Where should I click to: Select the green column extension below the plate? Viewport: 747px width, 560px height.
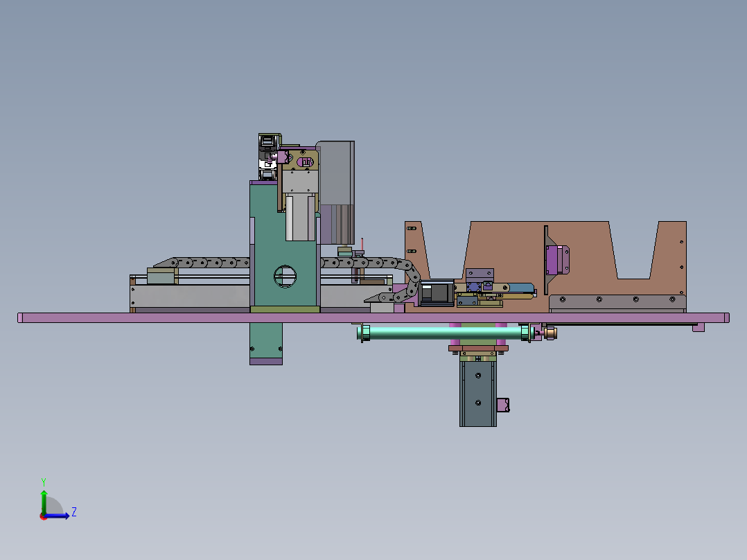(266, 344)
